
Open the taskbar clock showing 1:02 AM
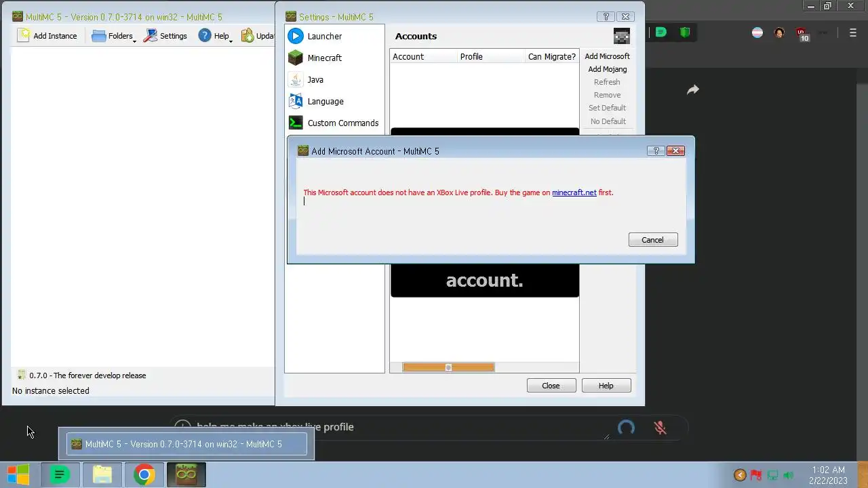tap(828, 475)
